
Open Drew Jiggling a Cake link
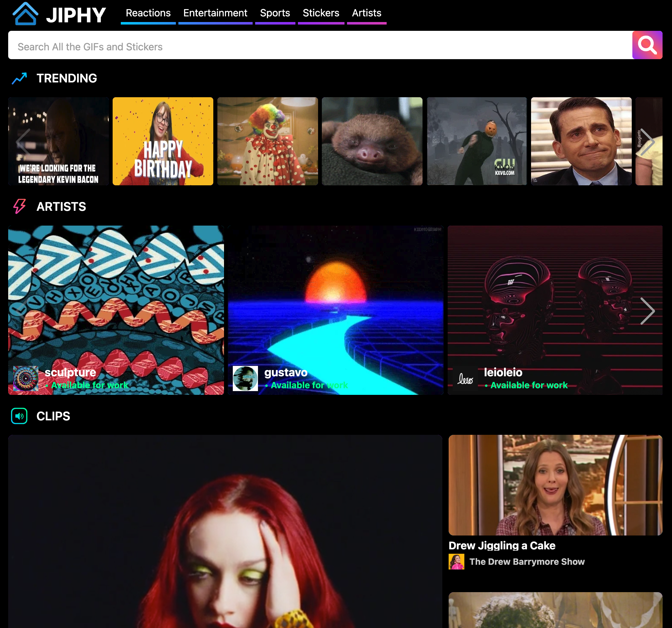[501, 545]
